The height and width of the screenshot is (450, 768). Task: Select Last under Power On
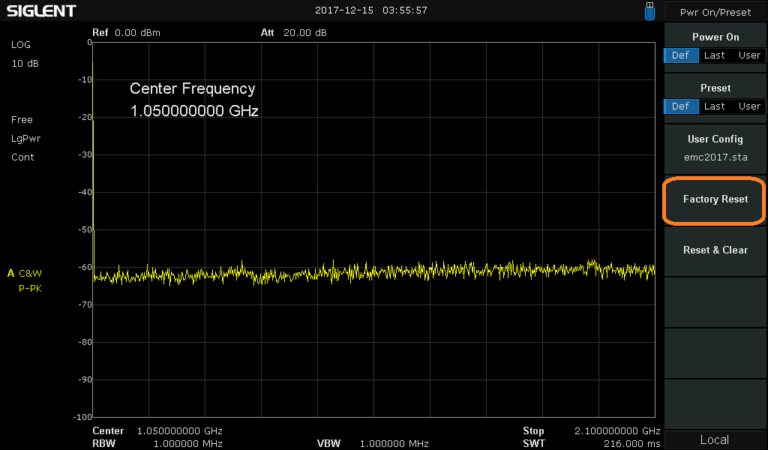[714, 55]
